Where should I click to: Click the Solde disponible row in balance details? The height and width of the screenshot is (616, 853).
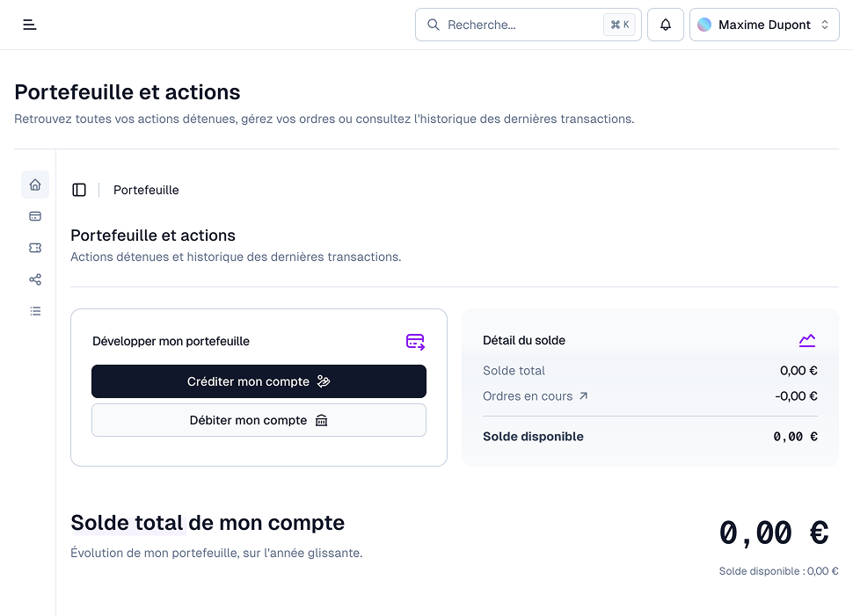tap(649, 437)
